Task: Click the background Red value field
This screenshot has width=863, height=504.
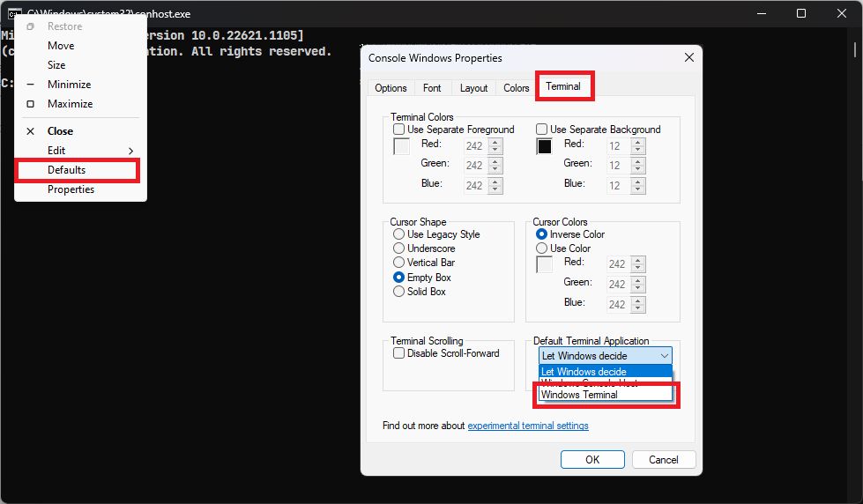Action: pos(618,145)
